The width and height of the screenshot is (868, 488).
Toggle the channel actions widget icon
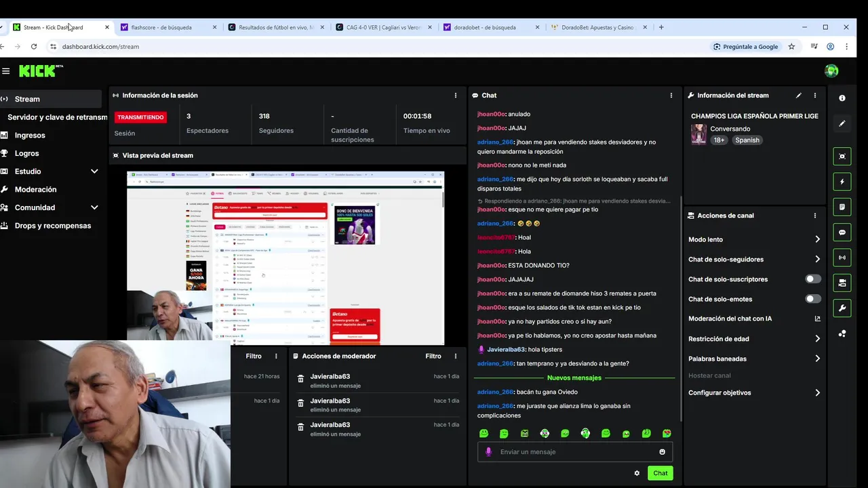click(842, 283)
